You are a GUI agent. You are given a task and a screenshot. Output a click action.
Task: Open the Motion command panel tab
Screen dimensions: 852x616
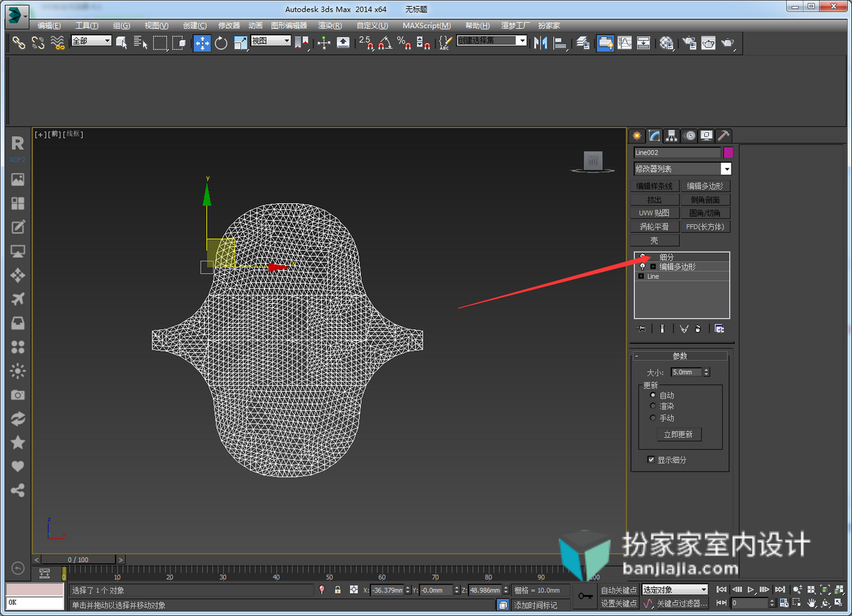(x=690, y=136)
